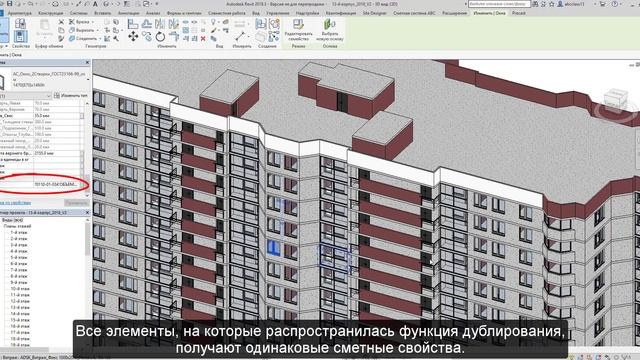Open the Совместная работа tab
640x360 pixels.
tap(227, 13)
